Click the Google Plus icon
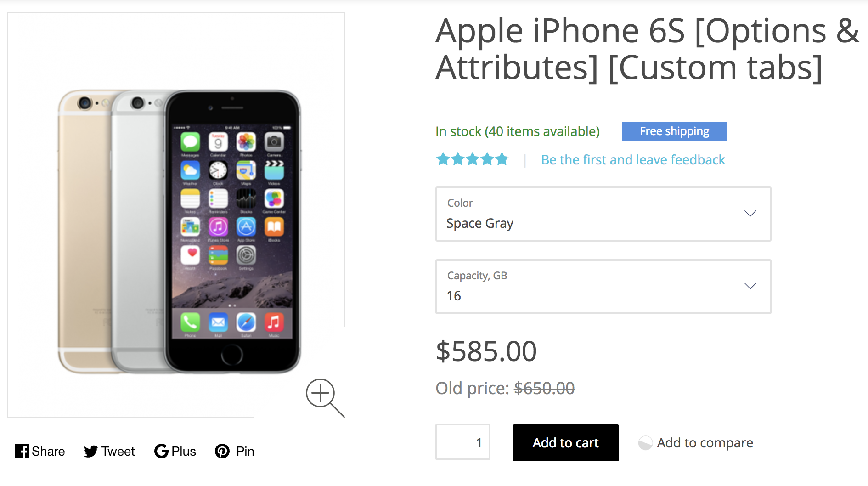This screenshot has width=868, height=486. tap(161, 451)
